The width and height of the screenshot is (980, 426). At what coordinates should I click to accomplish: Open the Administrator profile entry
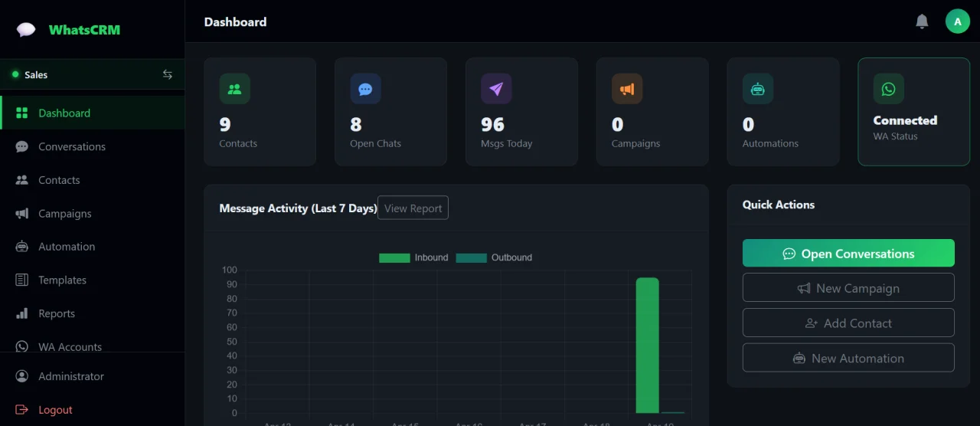pos(92,376)
